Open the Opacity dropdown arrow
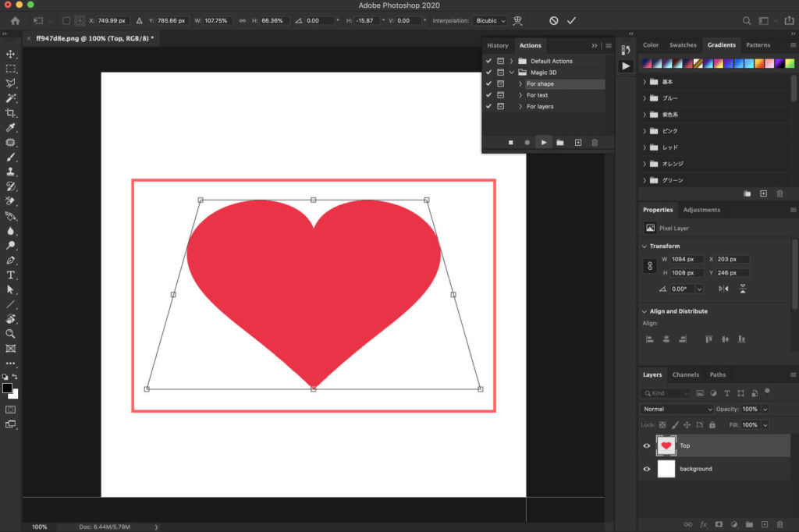This screenshot has width=799, height=532. (x=765, y=410)
